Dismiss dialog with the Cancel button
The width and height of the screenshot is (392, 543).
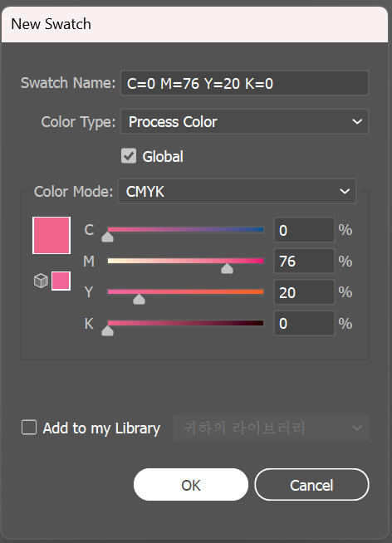coord(311,485)
